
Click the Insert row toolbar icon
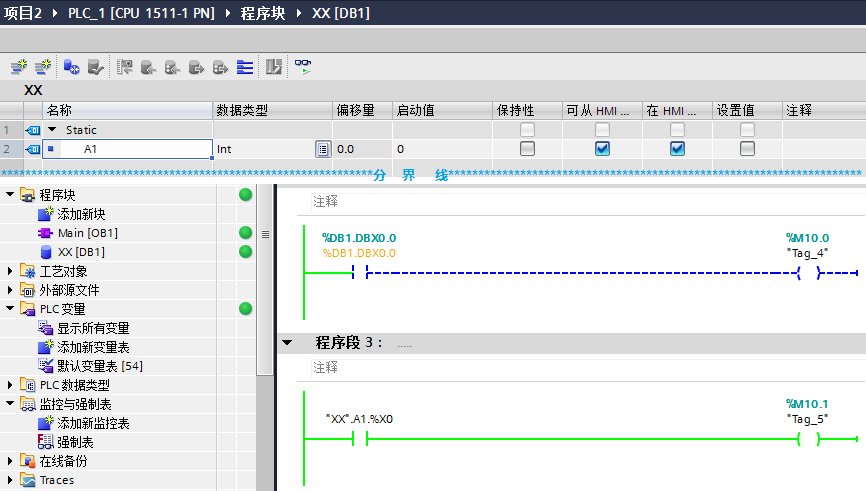pos(19,67)
